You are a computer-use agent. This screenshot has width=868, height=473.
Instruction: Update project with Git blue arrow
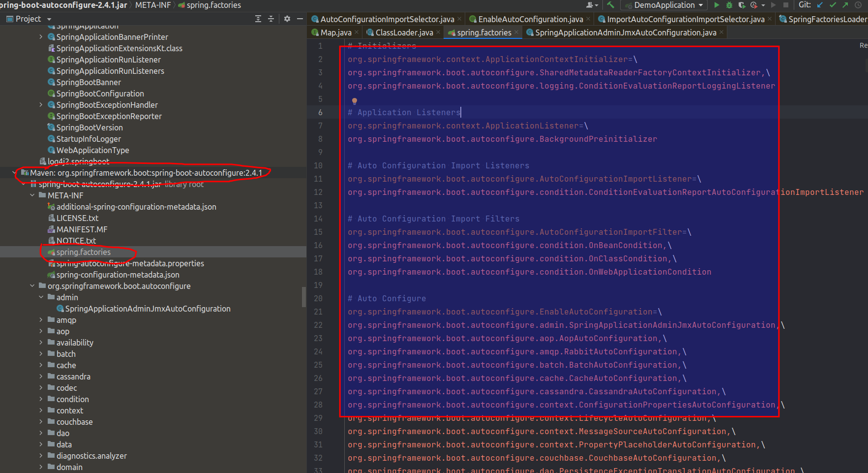pos(820,5)
